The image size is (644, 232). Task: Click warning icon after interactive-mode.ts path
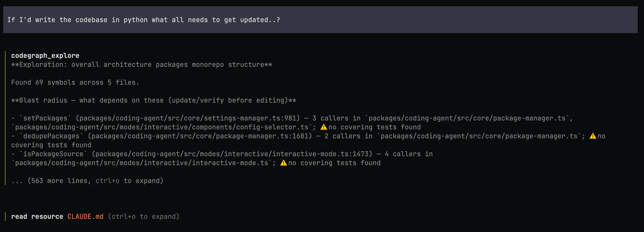point(283,163)
